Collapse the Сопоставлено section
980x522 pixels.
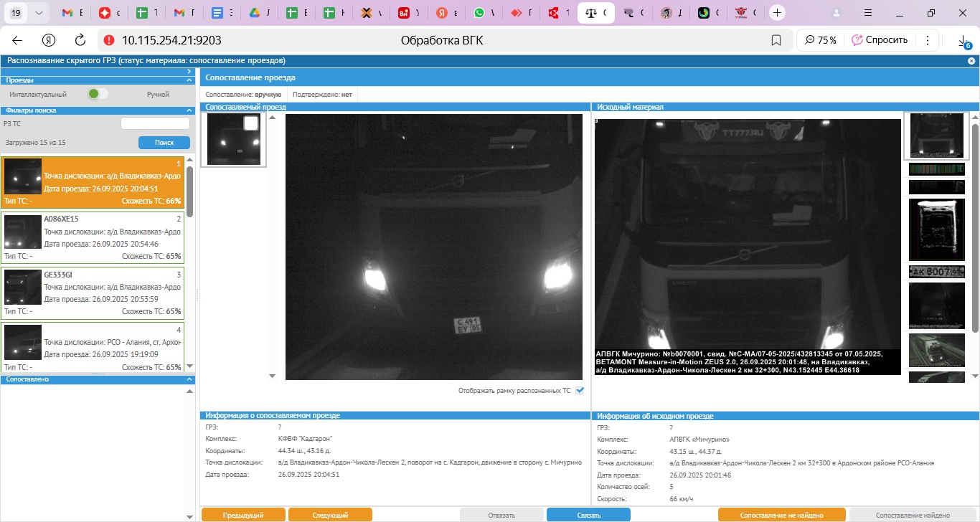(189, 379)
